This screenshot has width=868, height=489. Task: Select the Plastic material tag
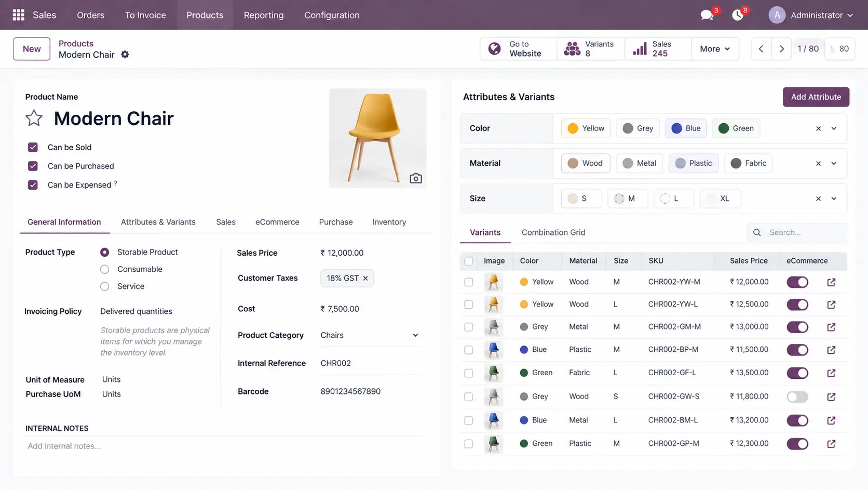(694, 163)
